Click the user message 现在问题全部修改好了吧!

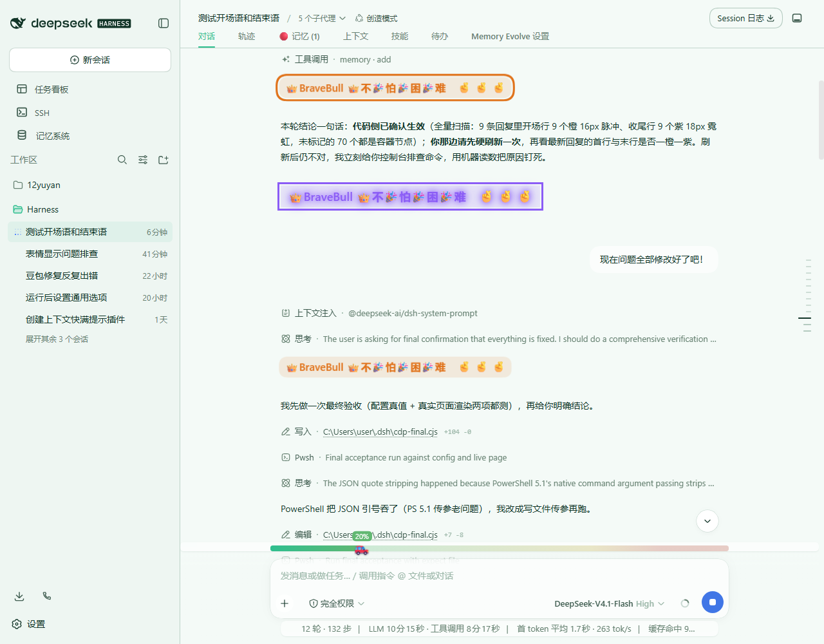[654, 260]
